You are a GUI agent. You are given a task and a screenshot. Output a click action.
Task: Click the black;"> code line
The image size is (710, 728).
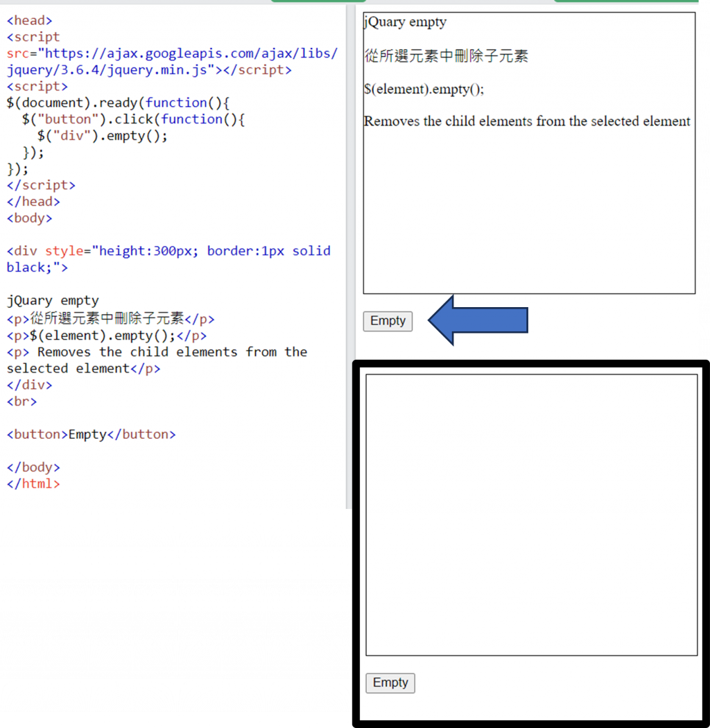pyautogui.click(x=37, y=268)
